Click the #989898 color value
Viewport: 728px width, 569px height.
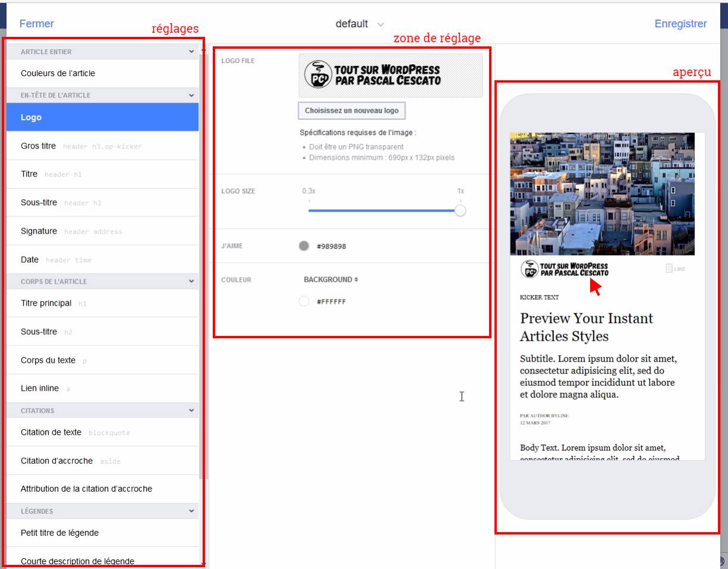point(331,246)
